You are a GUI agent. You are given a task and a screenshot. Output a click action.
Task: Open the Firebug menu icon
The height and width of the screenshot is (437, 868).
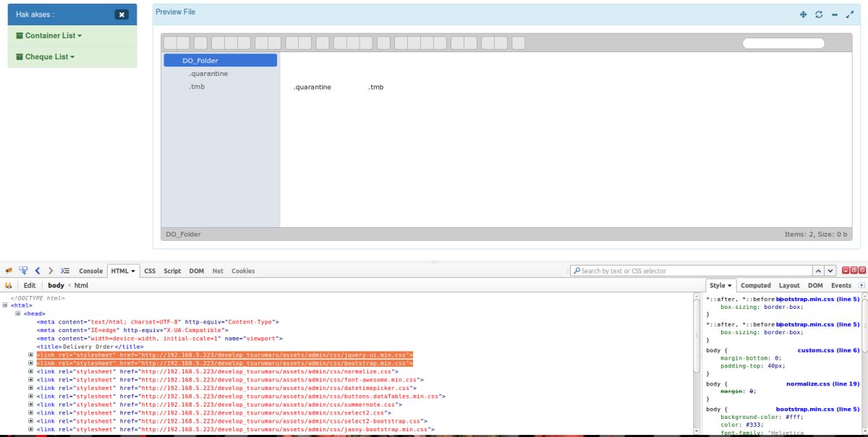tap(9, 271)
